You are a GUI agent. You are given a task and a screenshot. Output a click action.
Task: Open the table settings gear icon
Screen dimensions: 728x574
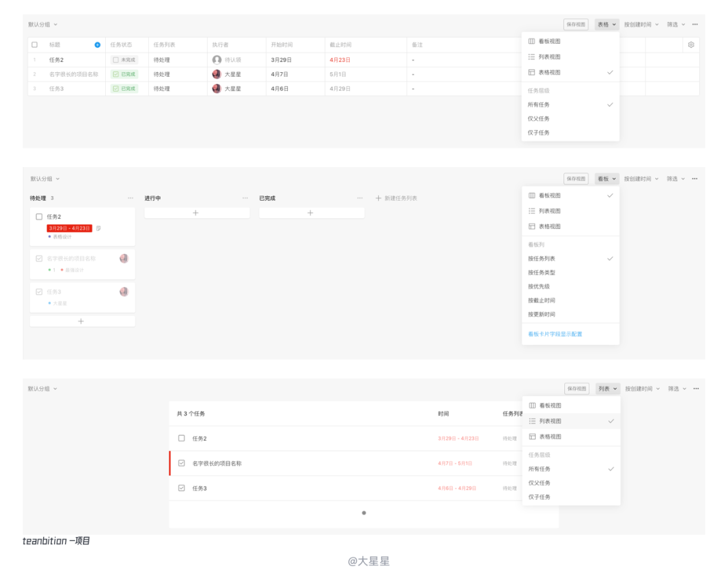tap(691, 45)
